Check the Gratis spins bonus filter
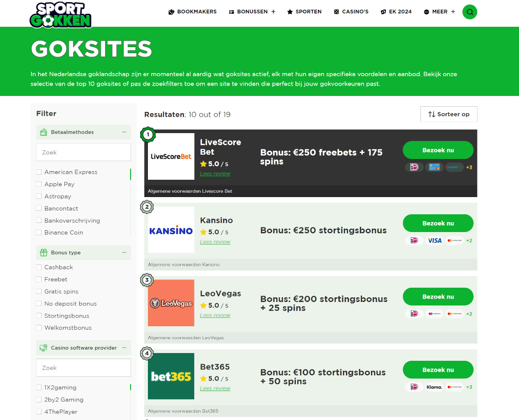 tap(38, 291)
